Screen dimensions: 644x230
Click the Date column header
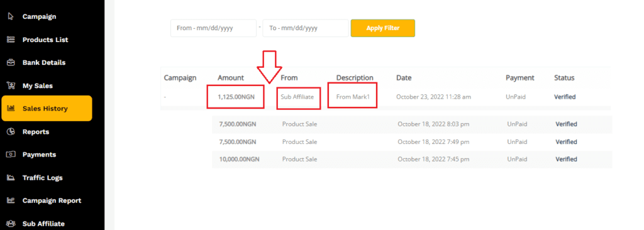click(404, 78)
